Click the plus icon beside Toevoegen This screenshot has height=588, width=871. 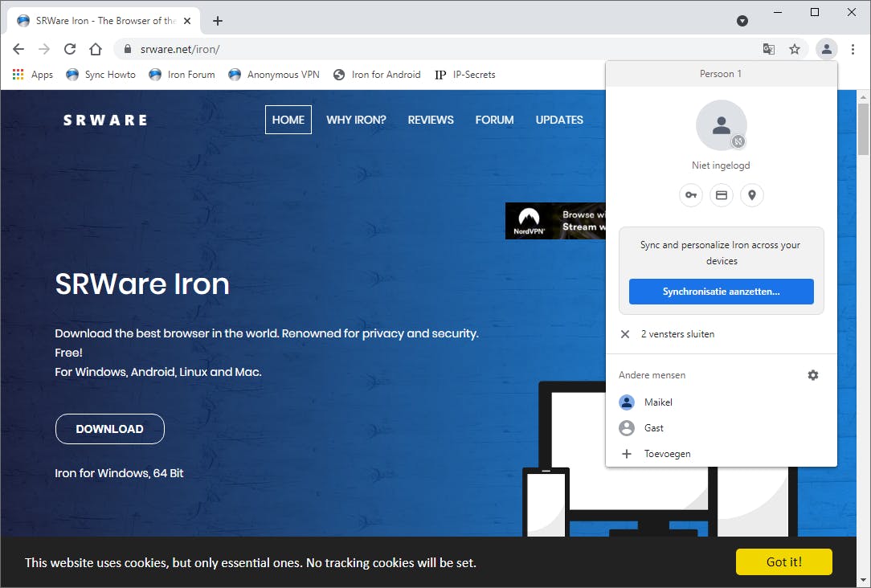coord(627,454)
